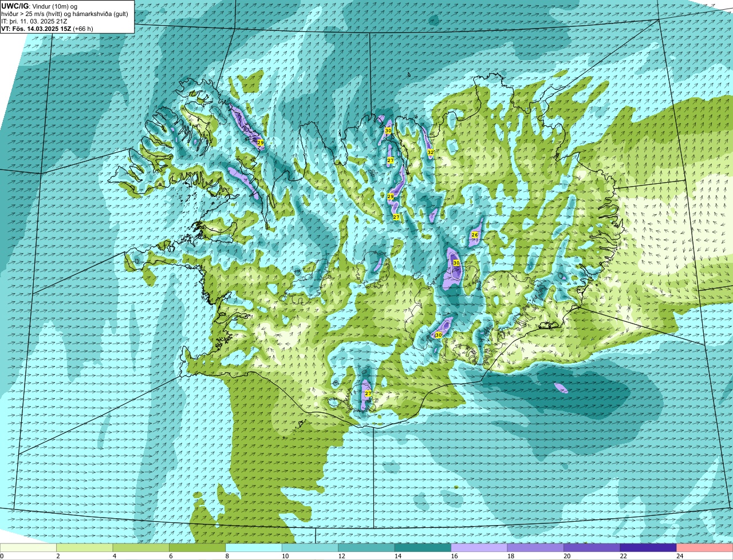This screenshot has width=733, height=560.
Task: Click the 2–4 m/s light green legend swatch
Action: (85, 548)
